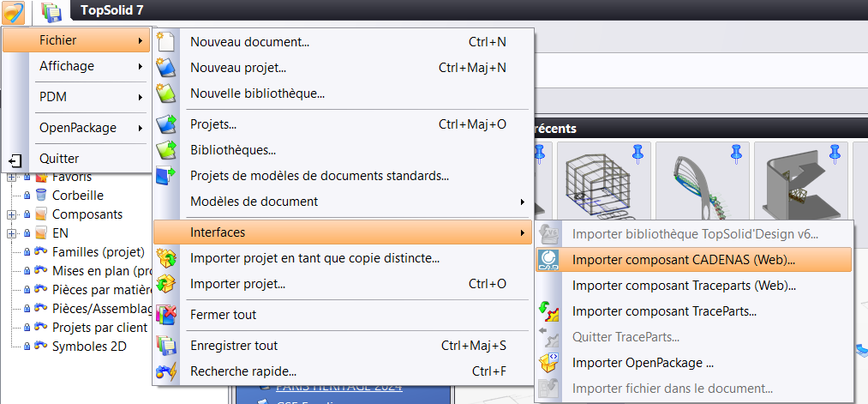Expand the Favoris tree node
Image resolution: width=868 pixels, height=404 pixels.
pyautogui.click(x=10, y=178)
